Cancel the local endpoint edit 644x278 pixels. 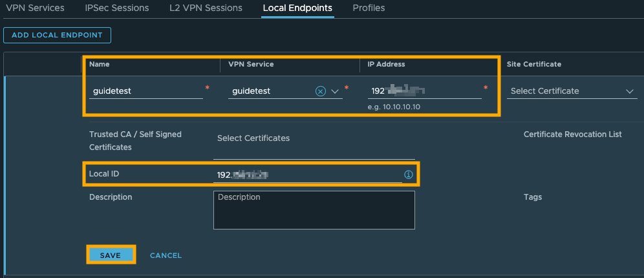[166, 255]
